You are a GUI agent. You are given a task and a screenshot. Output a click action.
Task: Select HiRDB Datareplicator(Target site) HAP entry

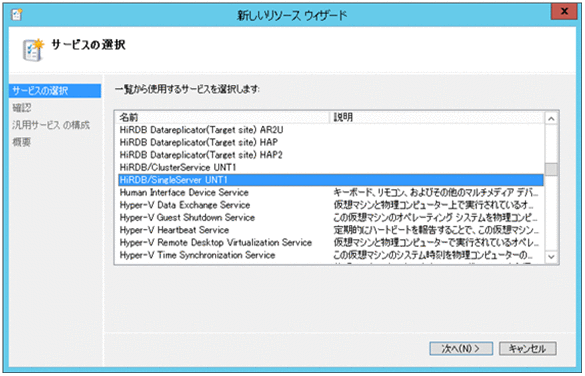click(331, 142)
